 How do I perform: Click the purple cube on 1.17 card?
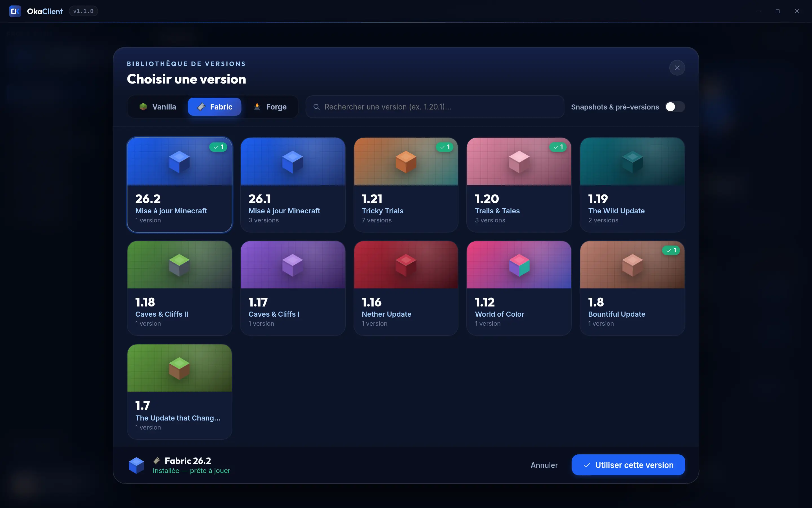293,265
